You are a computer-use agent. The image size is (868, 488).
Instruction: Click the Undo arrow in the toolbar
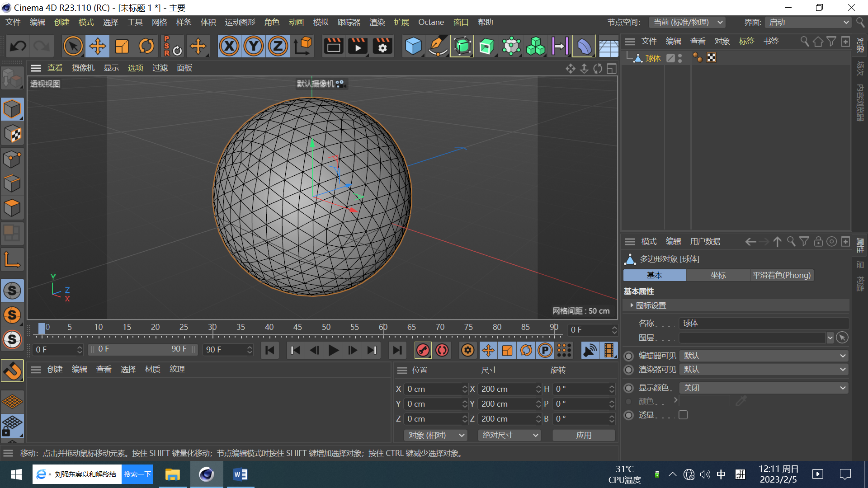19,46
